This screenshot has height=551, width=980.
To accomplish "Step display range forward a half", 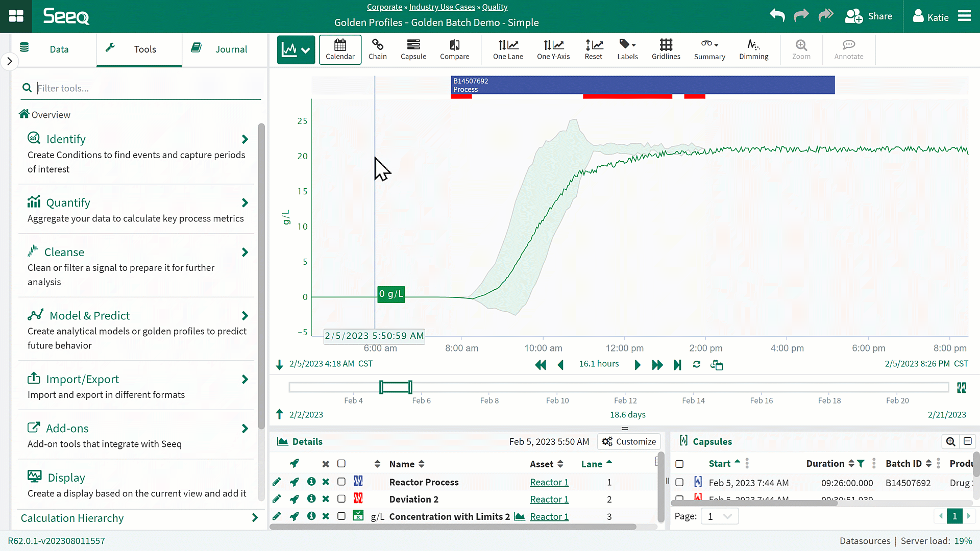I will (638, 364).
